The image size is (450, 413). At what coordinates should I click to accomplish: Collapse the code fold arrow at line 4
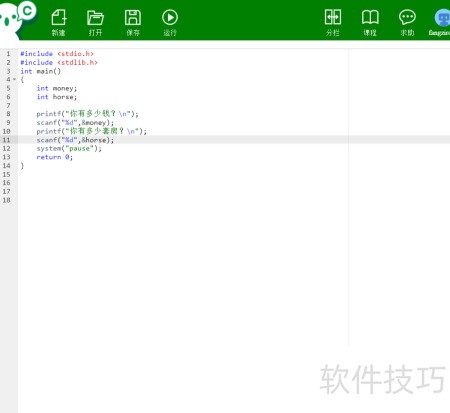[14, 79]
